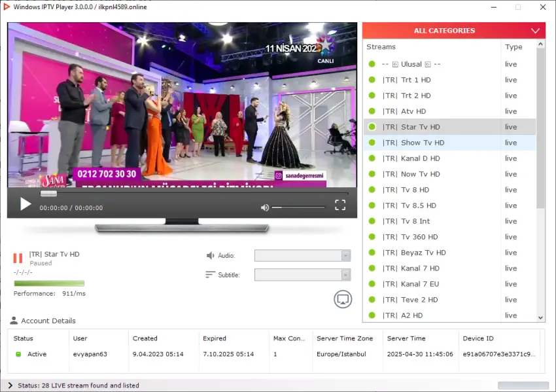Click the cast-to-screen round icon
This screenshot has height=392, width=556.
tap(343, 300)
